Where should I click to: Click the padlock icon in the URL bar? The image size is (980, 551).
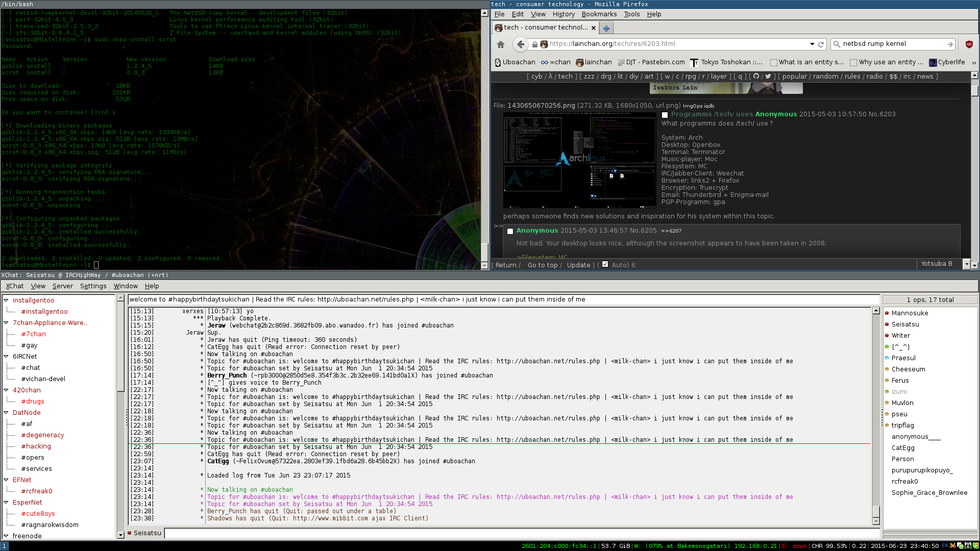coord(534,44)
